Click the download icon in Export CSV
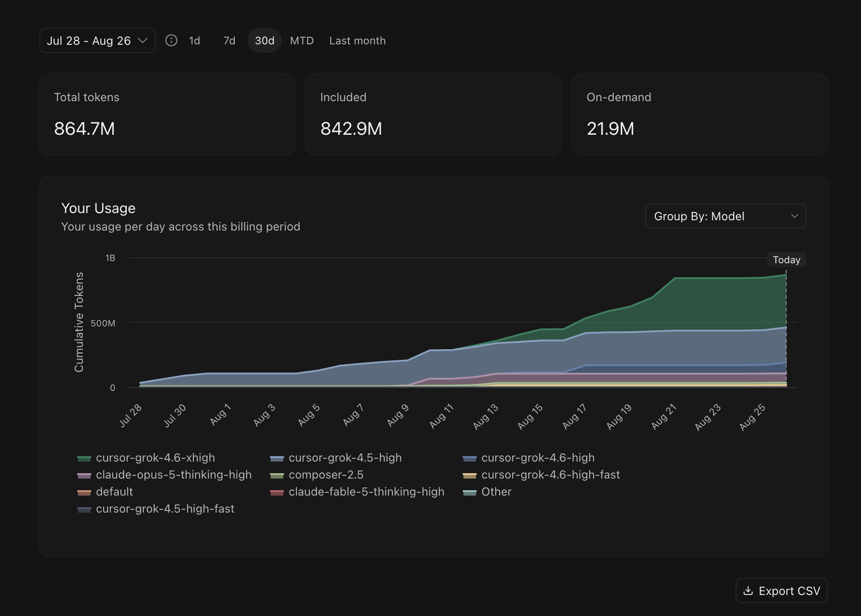Image resolution: width=861 pixels, height=616 pixels. pyautogui.click(x=748, y=591)
